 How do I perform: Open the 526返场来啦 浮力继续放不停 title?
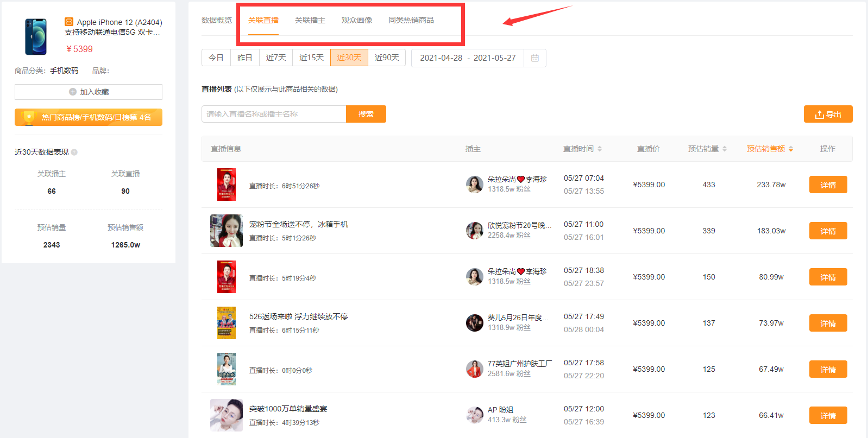point(299,316)
